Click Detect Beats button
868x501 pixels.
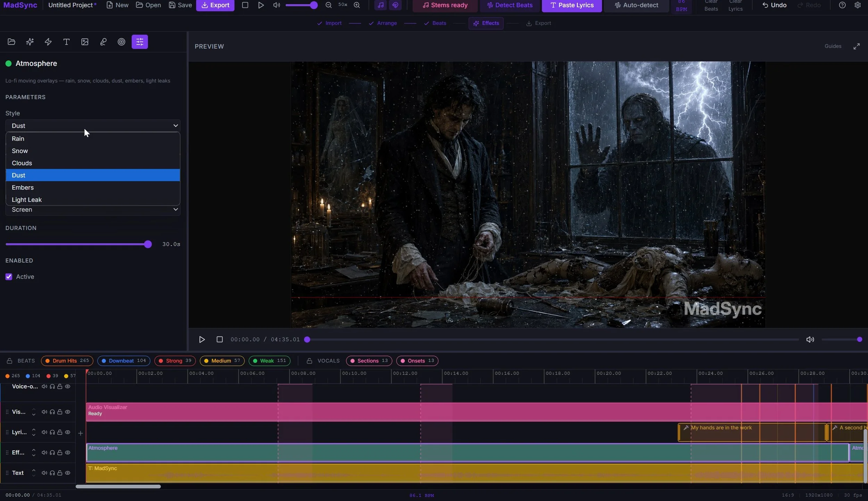pyautogui.click(x=510, y=5)
